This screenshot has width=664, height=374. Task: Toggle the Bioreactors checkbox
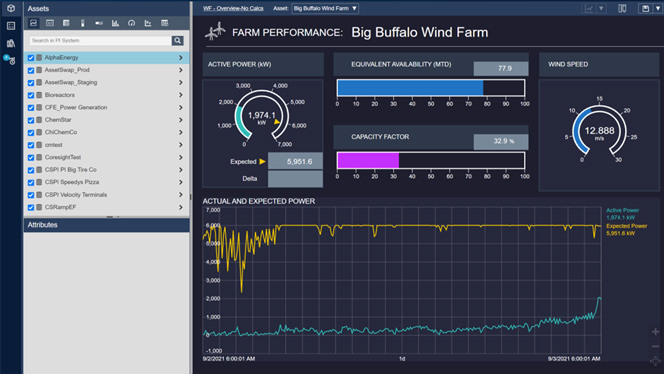[x=31, y=95]
